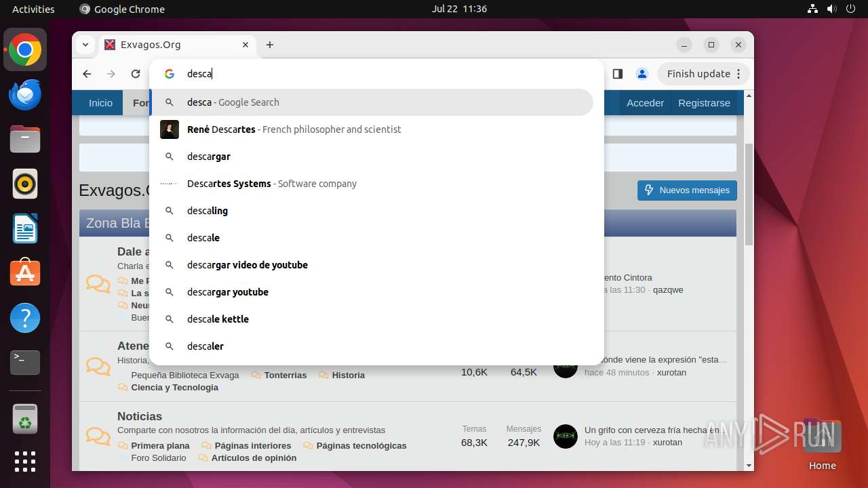This screenshot has height=488, width=868.
Task: Click the avatar next to Un grifo post
Action: click(x=566, y=436)
